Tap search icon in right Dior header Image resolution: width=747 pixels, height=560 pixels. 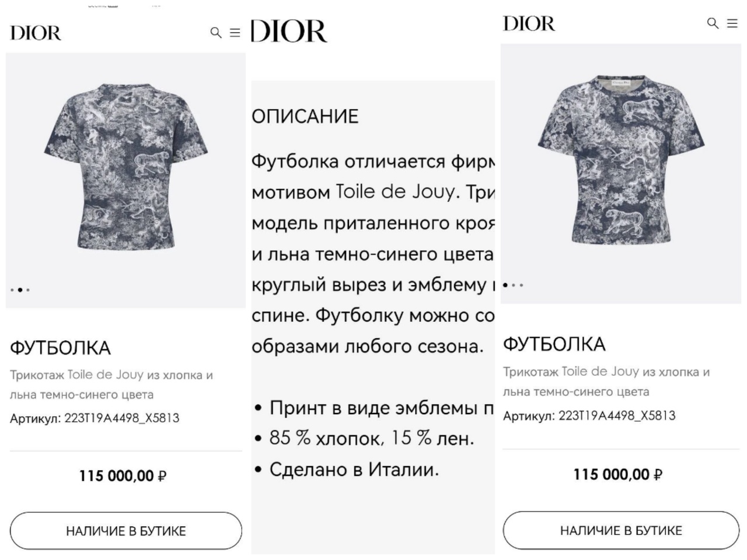click(x=713, y=23)
